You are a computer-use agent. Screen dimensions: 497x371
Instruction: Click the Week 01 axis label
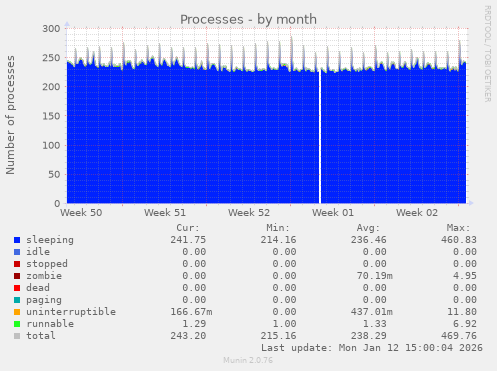[333, 213]
